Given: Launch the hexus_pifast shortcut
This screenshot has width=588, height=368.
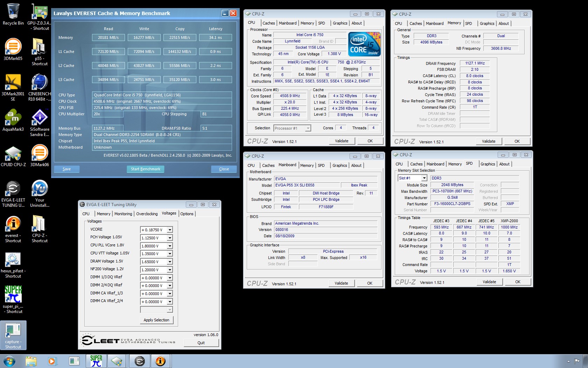Looking at the screenshot, I should click(x=13, y=265).
